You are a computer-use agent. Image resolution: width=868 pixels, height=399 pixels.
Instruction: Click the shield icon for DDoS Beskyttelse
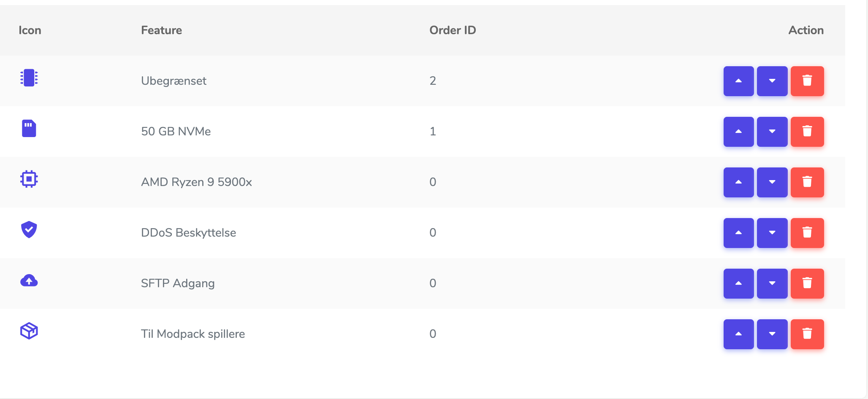[29, 229]
